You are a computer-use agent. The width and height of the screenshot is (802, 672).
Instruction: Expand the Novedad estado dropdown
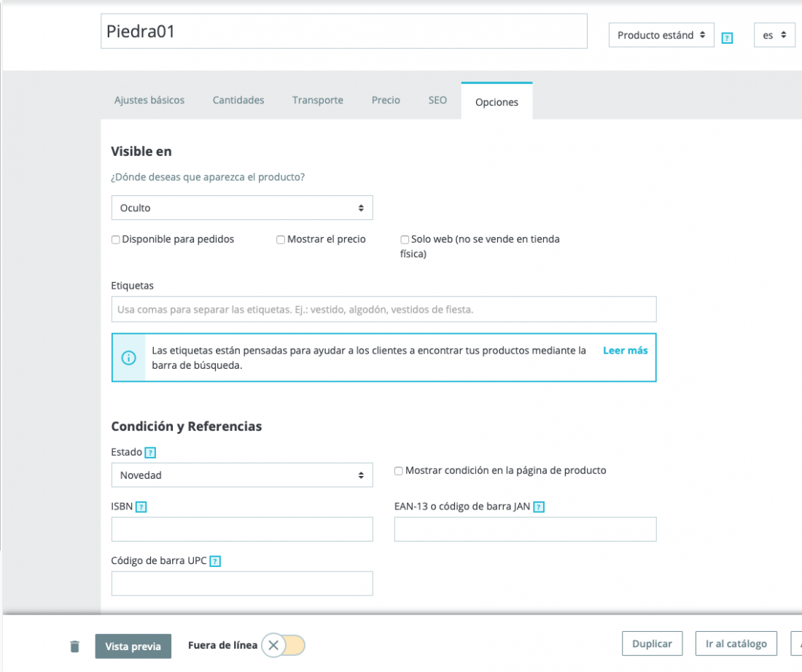242,475
